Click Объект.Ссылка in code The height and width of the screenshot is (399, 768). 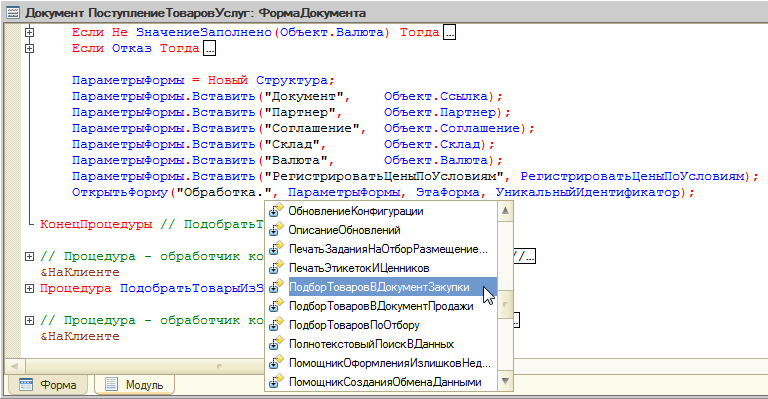(436, 96)
